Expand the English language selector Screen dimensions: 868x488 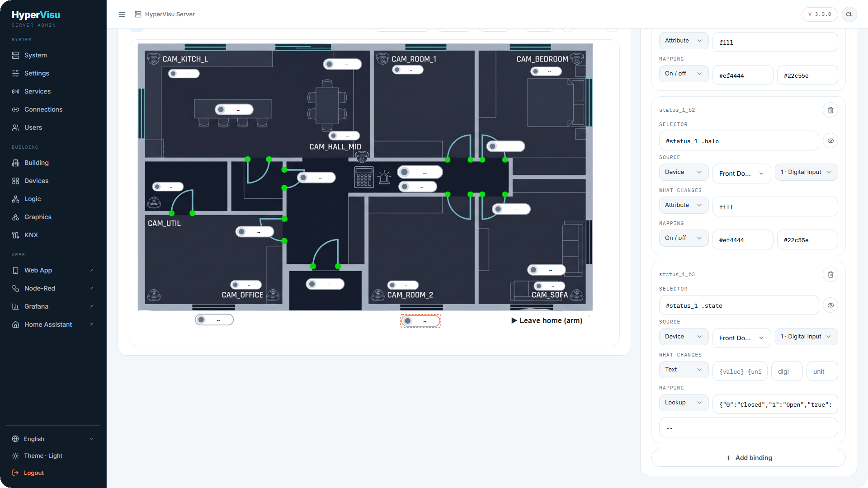click(53, 439)
